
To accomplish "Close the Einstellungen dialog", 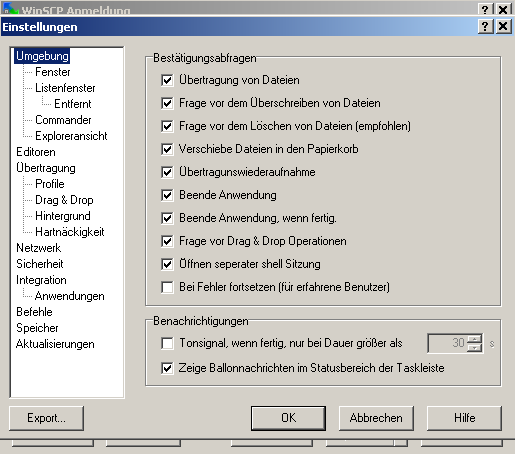I will point(503,26).
